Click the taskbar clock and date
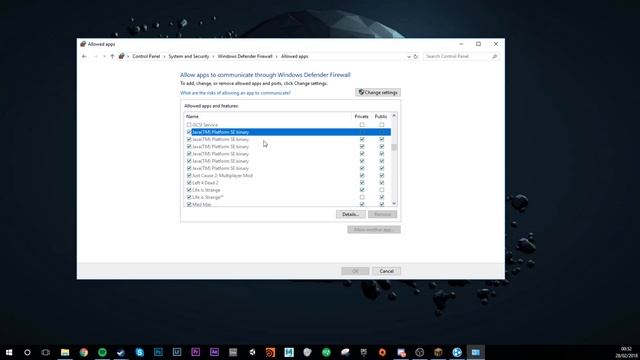Viewport: 640px width, 360px height. click(626, 352)
